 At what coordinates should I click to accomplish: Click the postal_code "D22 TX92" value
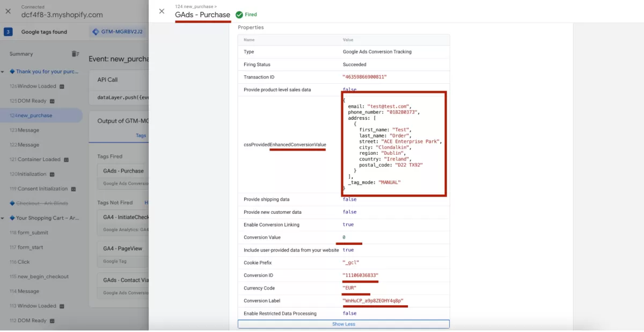click(408, 165)
